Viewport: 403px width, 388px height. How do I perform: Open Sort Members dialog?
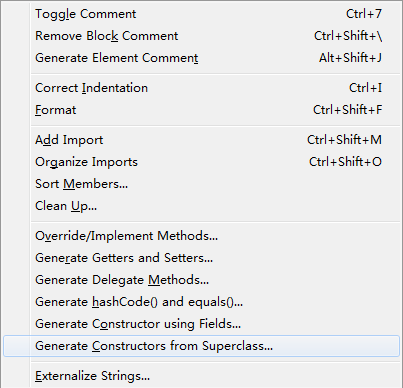click(x=201, y=184)
